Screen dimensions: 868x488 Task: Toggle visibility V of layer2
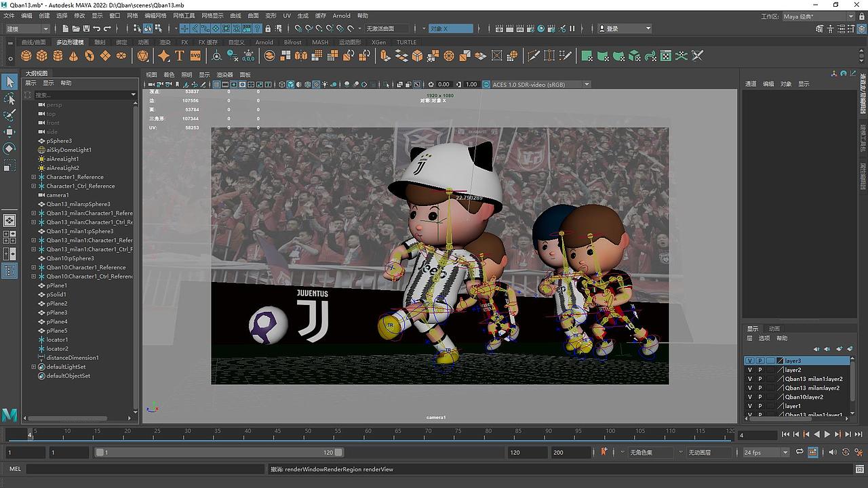tap(749, 370)
